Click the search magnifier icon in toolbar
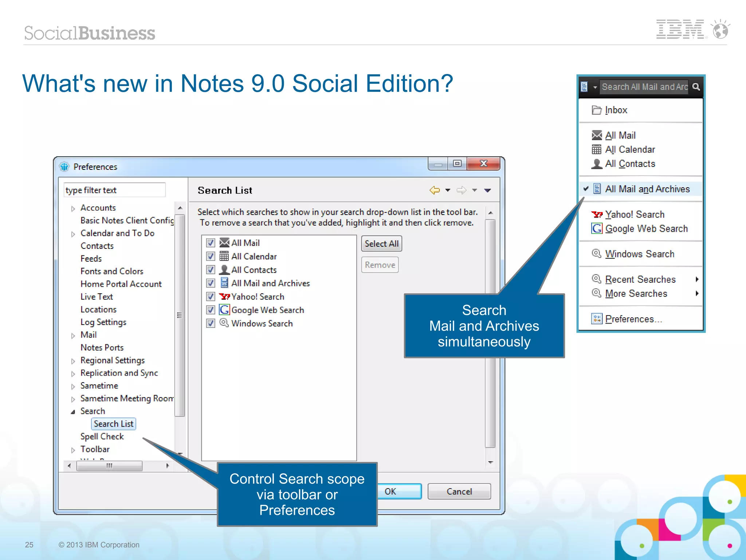 pyautogui.click(x=696, y=87)
